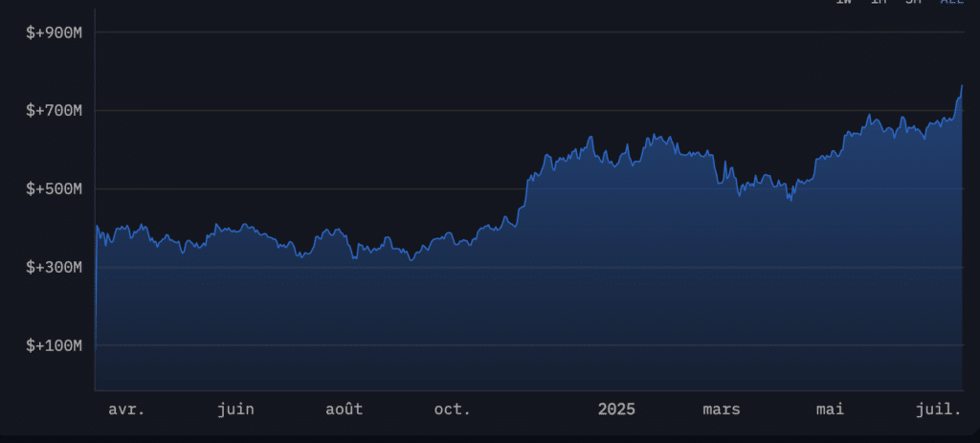The image size is (980, 443).
Task: Click the avr. x-axis label
Action: (x=126, y=410)
